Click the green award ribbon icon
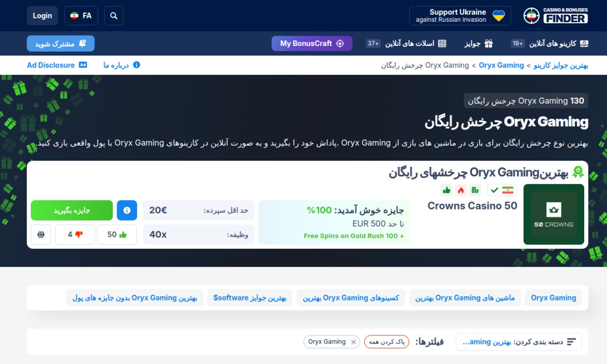 point(578,172)
